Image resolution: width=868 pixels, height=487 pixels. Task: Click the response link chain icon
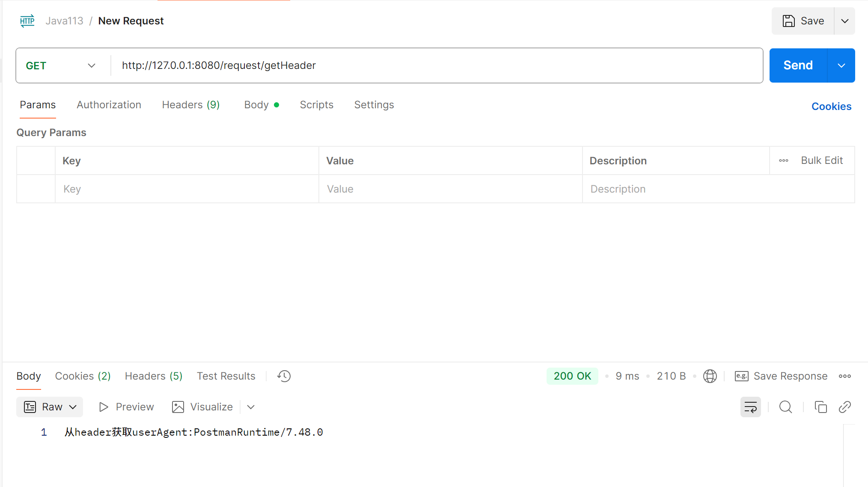coord(844,407)
